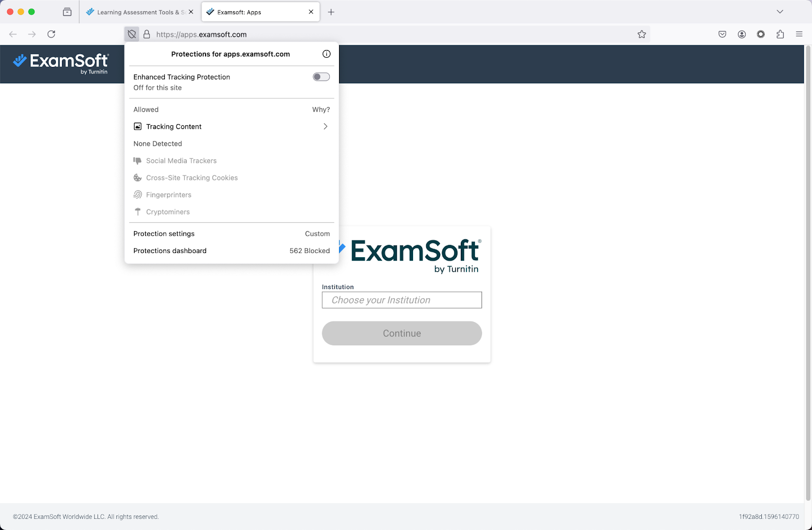Click the URL address bar
This screenshot has width=812, height=530.
pyautogui.click(x=386, y=34)
